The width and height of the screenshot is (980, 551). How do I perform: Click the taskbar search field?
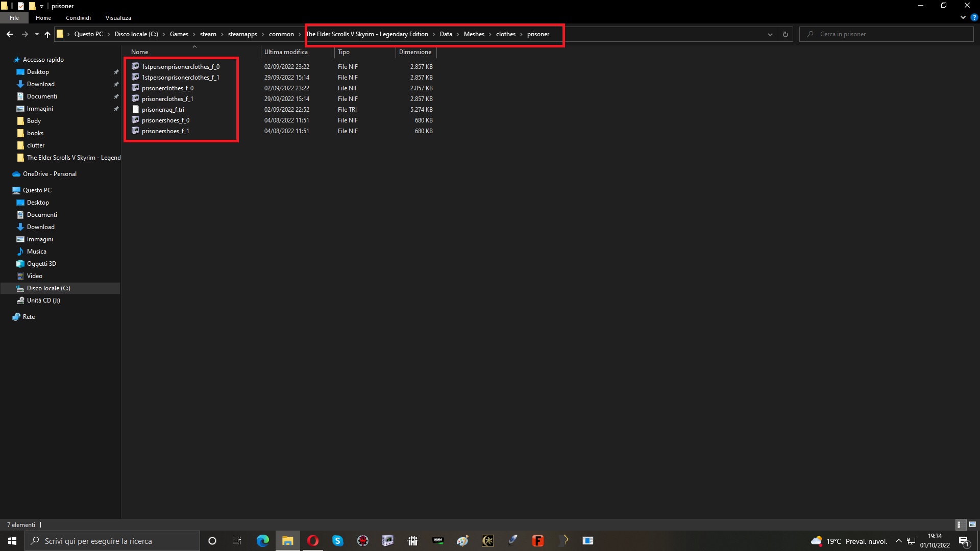coord(112,541)
